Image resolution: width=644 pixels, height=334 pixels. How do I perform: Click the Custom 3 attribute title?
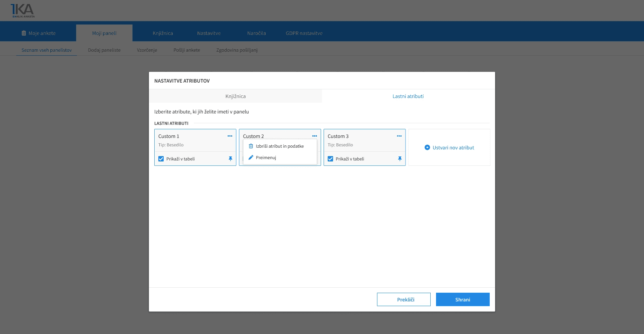(338, 136)
